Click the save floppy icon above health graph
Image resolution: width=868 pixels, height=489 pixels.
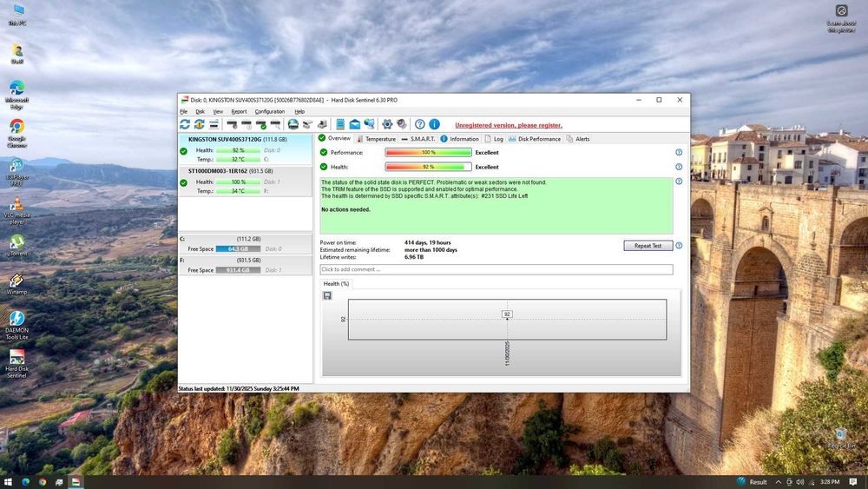pyautogui.click(x=327, y=295)
